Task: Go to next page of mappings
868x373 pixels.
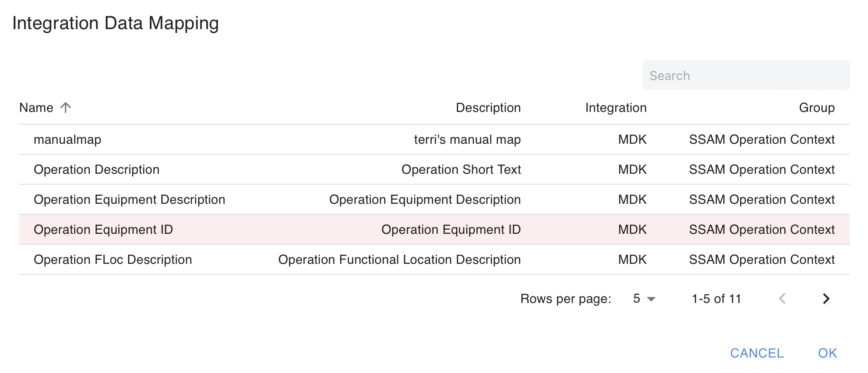Action: coord(826,299)
